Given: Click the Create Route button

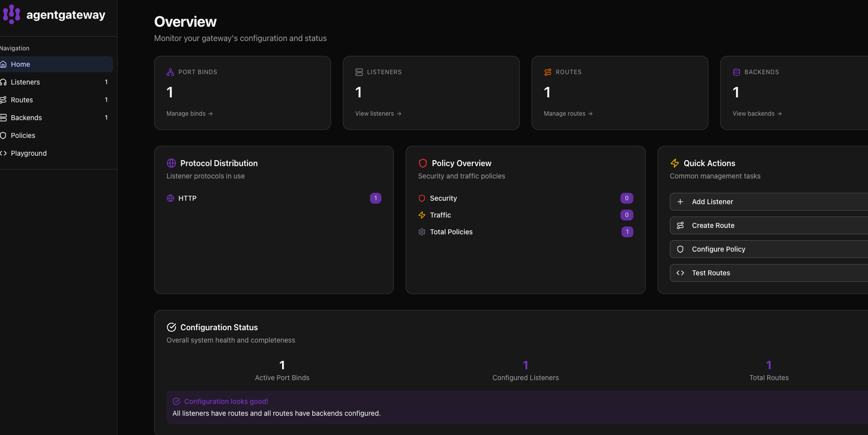Looking at the screenshot, I should pyautogui.click(x=769, y=225).
